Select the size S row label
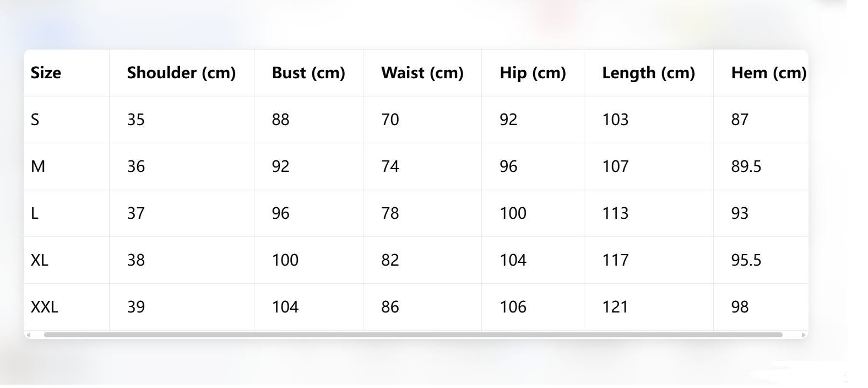 (x=36, y=119)
